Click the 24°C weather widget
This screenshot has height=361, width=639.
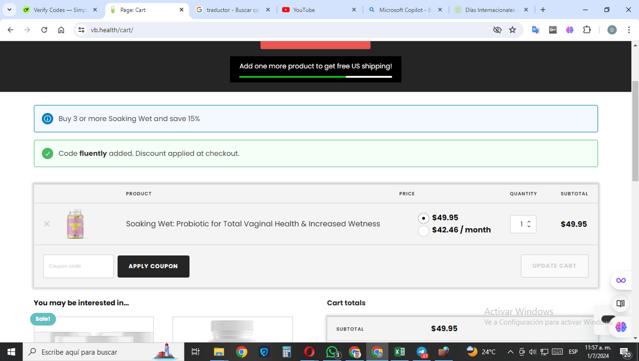(x=481, y=352)
